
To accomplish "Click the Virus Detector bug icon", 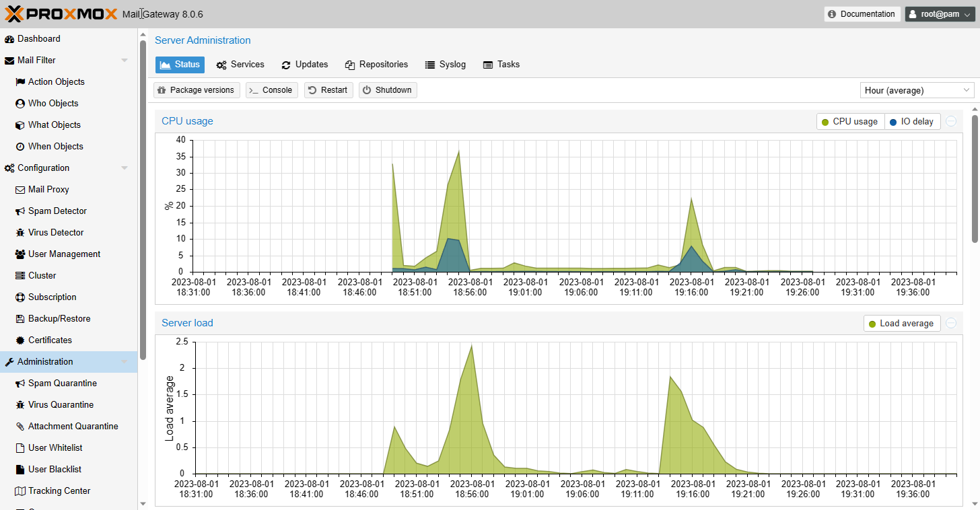I will [20, 233].
